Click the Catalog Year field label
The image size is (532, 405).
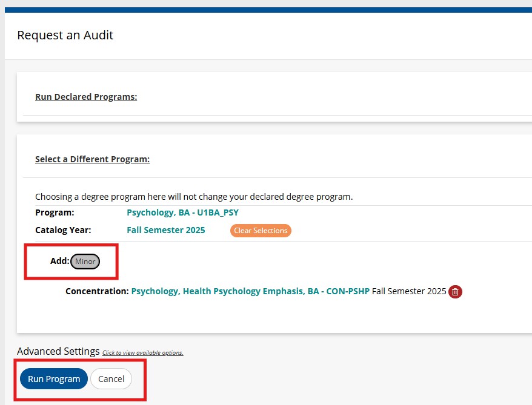pos(63,230)
